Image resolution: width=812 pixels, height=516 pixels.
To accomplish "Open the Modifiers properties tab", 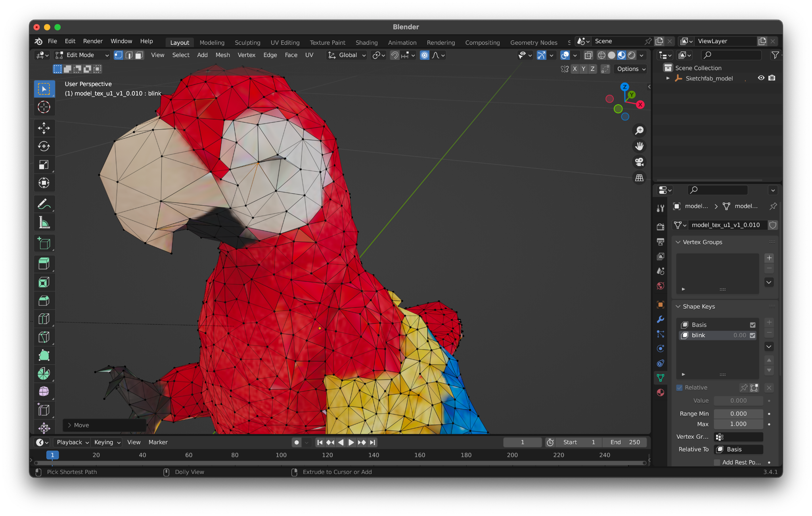I will [x=661, y=319].
